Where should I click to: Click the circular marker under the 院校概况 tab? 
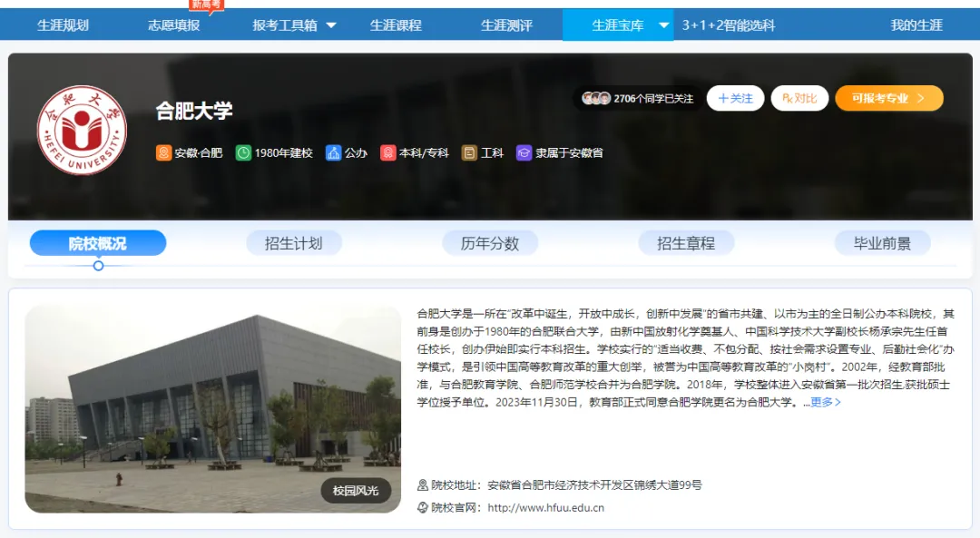coord(98,266)
